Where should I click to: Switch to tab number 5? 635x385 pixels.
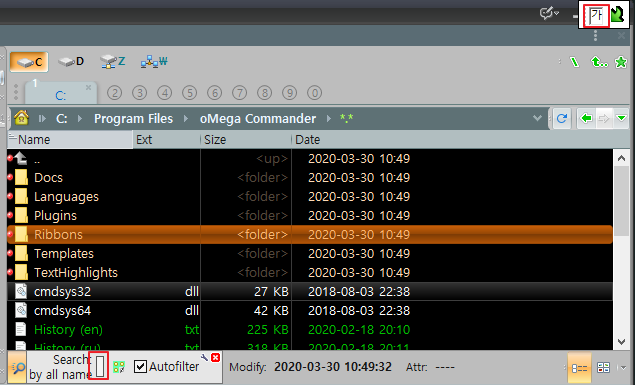[190, 93]
